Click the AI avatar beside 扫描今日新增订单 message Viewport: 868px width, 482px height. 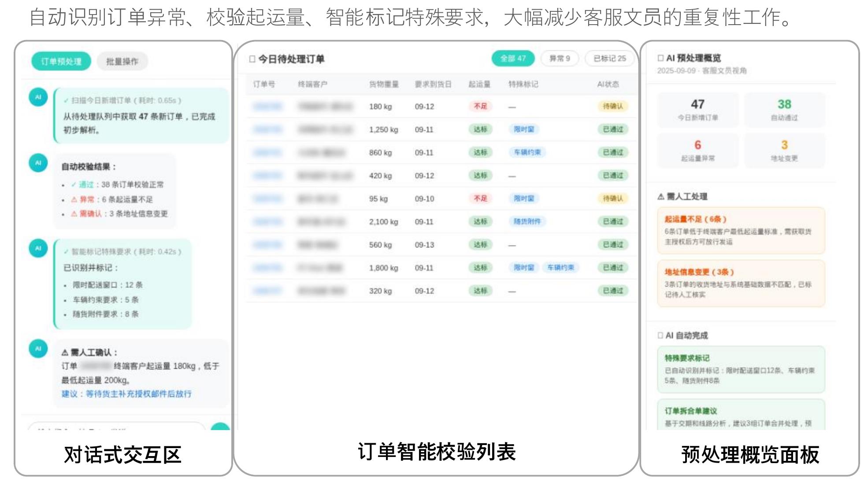38,97
